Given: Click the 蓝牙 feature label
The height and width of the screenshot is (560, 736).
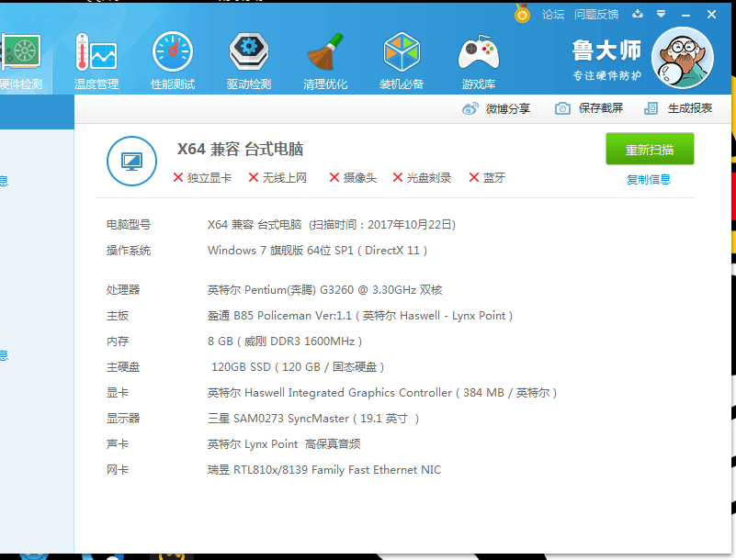Looking at the screenshot, I should (494, 178).
